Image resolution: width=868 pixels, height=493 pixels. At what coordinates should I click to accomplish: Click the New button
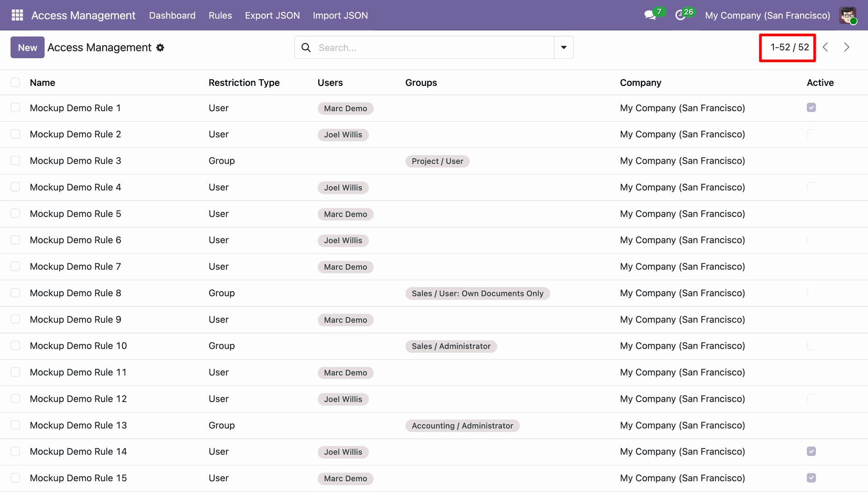[x=28, y=47]
